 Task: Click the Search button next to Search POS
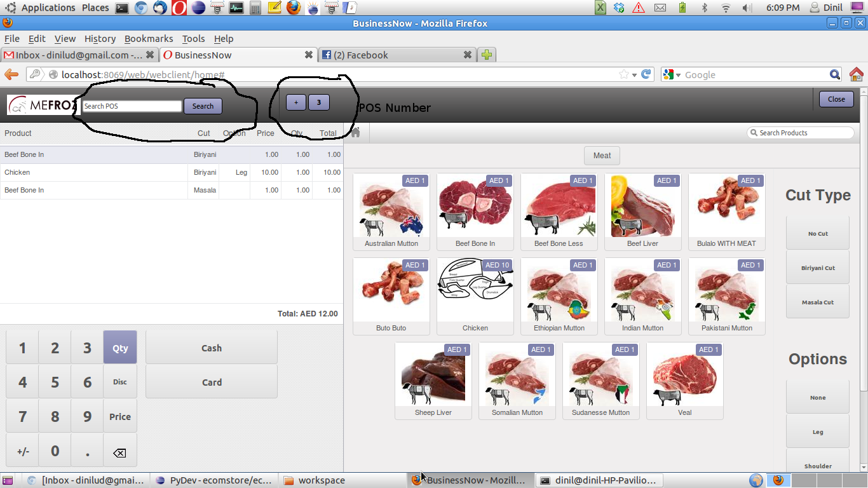[x=203, y=106]
